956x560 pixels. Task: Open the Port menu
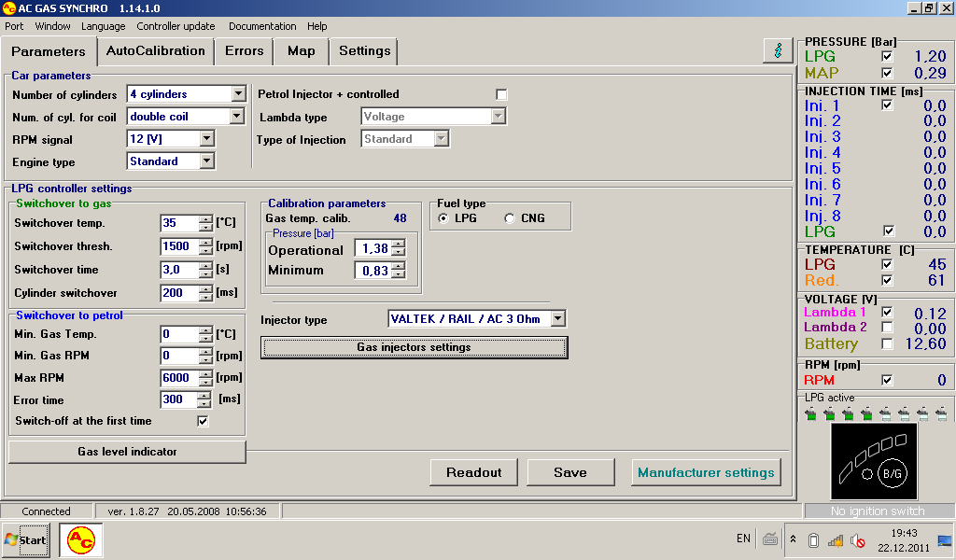pos(14,26)
